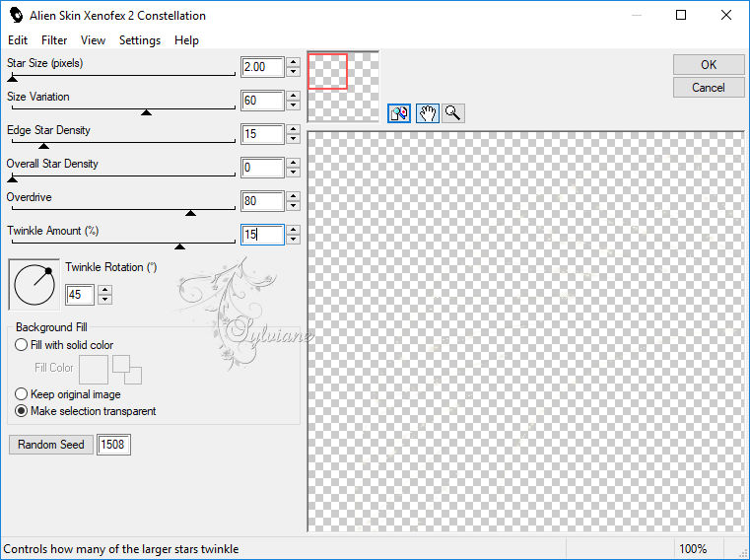750x560 pixels.
Task: Close the Constellation dialog window
Action: tap(726, 16)
